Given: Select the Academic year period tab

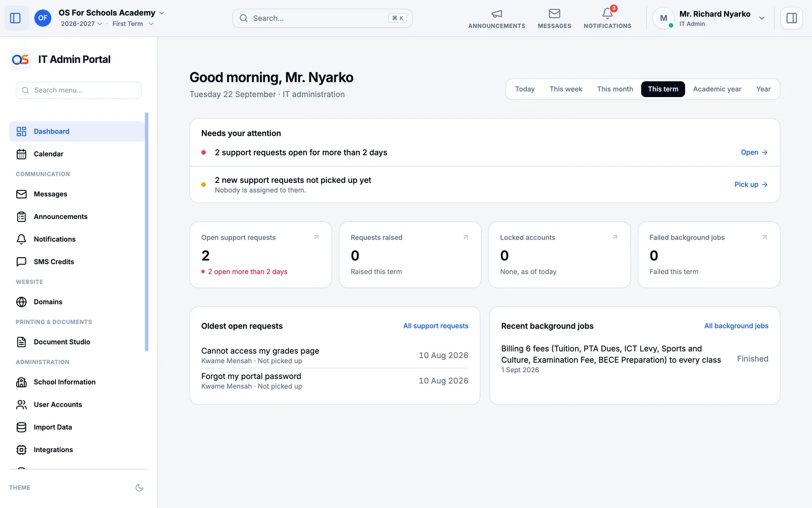Looking at the screenshot, I should tap(717, 89).
